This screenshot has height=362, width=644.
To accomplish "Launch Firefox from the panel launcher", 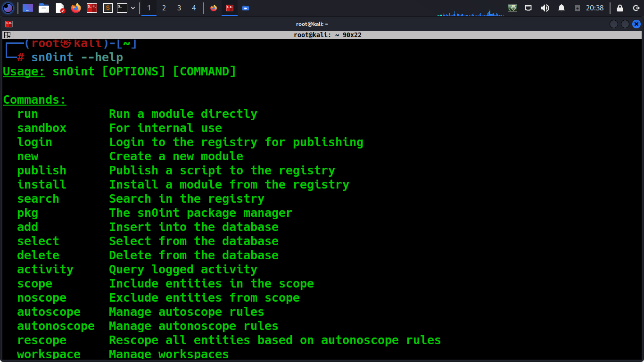I will tap(76, 8).
